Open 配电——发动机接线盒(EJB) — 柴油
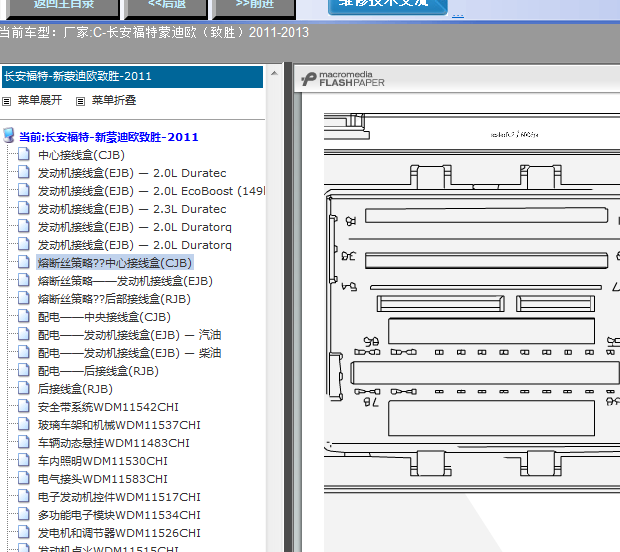The image size is (620, 552). click(x=129, y=353)
